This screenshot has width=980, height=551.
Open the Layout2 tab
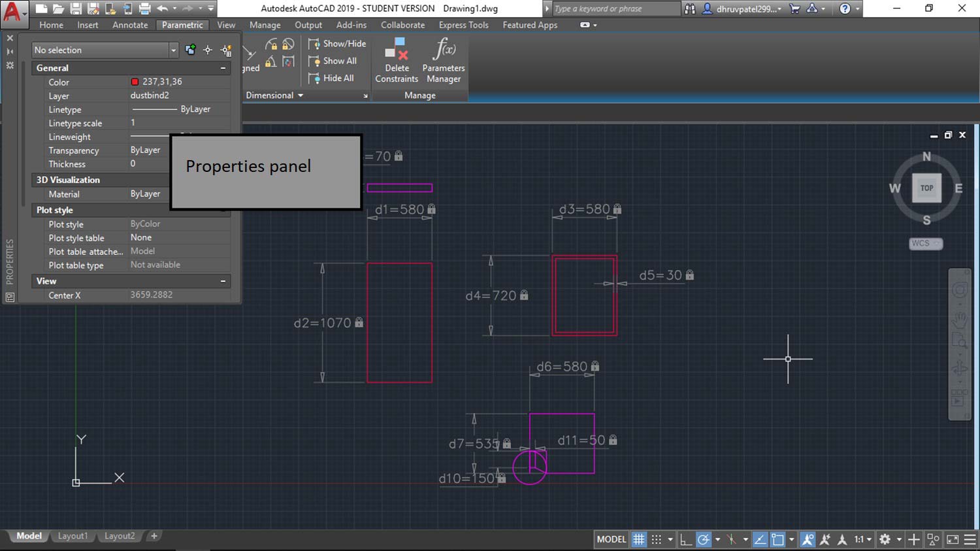pyautogui.click(x=120, y=536)
